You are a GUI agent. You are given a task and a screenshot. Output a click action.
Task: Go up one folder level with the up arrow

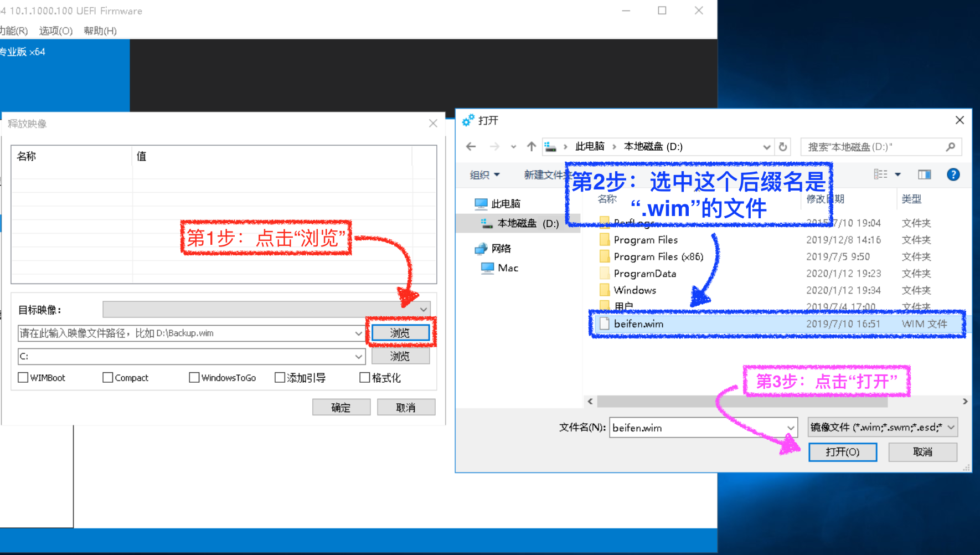click(531, 146)
